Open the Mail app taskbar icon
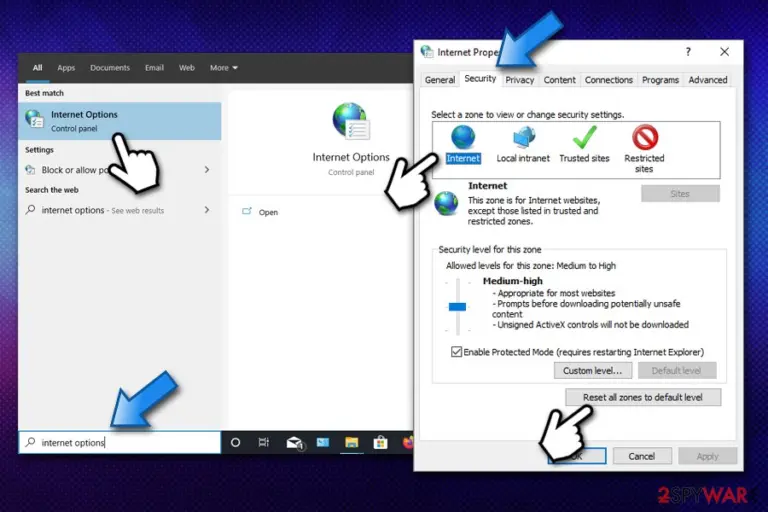Viewport: 768px width, 512px height. pyautogui.click(x=294, y=443)
